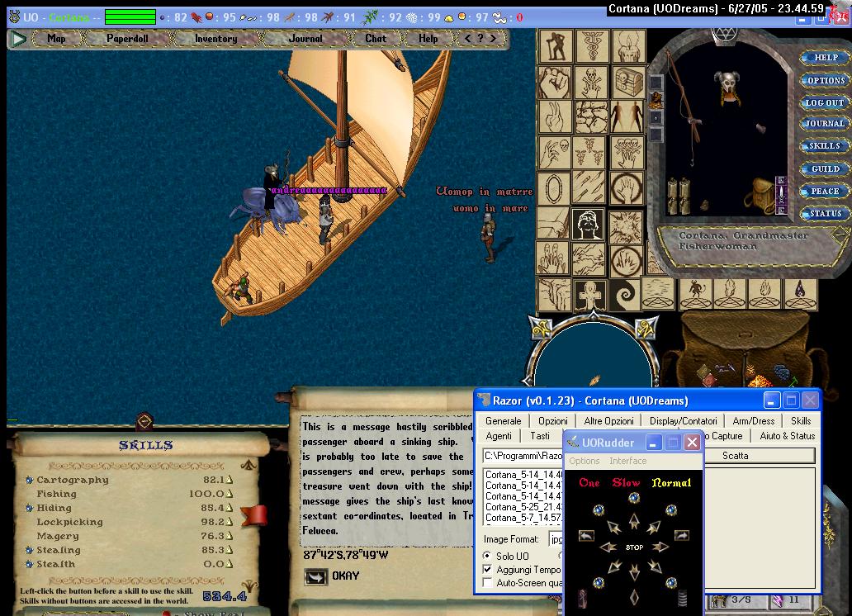Select the Normal speed mode in UORudder
The height and width of the screenshot is (616, 852).
(x=671, y=483)
